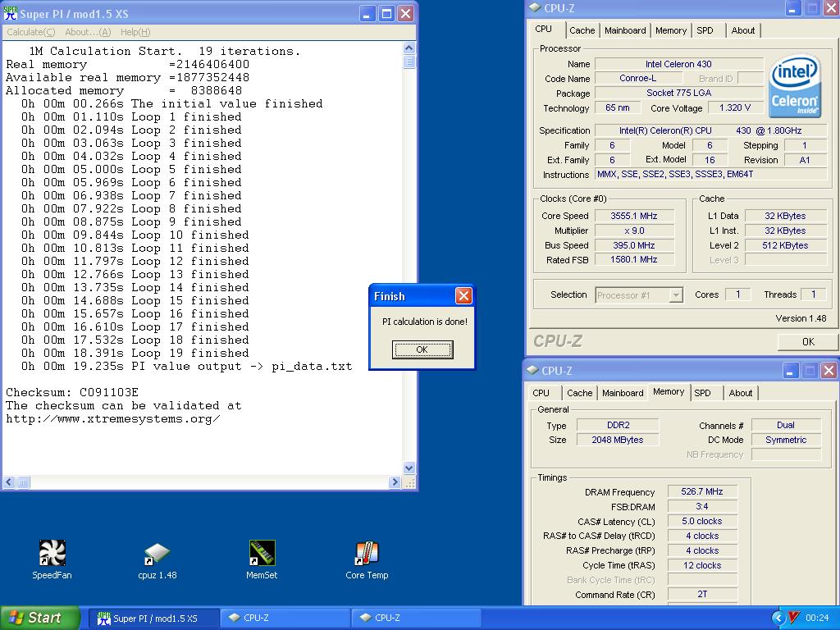Click the Loop 19 finished line
Screen dimensions: 840x630
coord(135,353)
